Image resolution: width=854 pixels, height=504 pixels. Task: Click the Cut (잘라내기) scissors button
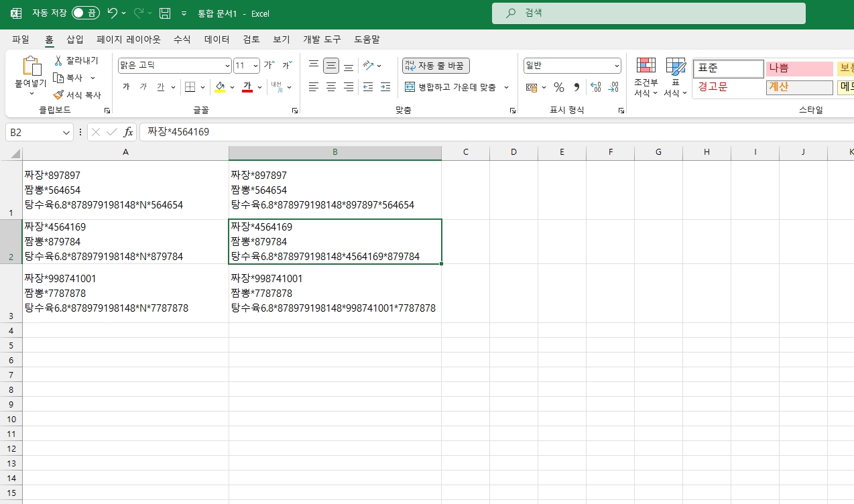click(76, 60)
